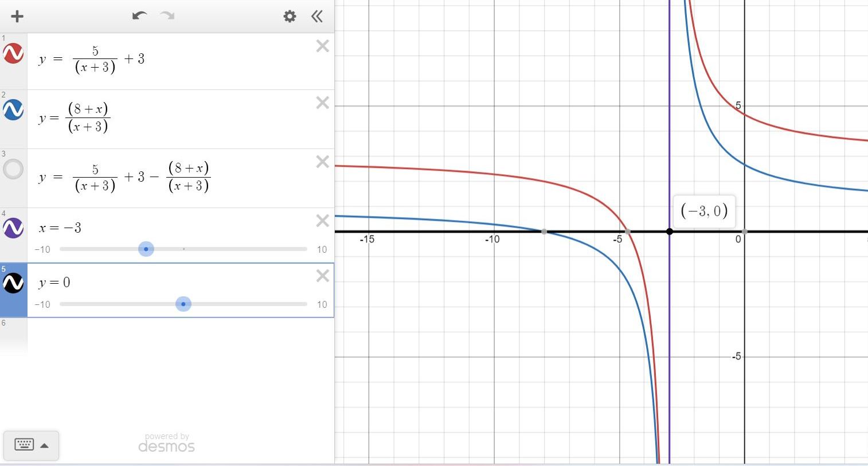Click the gray x-intercept point at x = -8
The height and width of the screenshot is (466, 868).
point(544,232)
